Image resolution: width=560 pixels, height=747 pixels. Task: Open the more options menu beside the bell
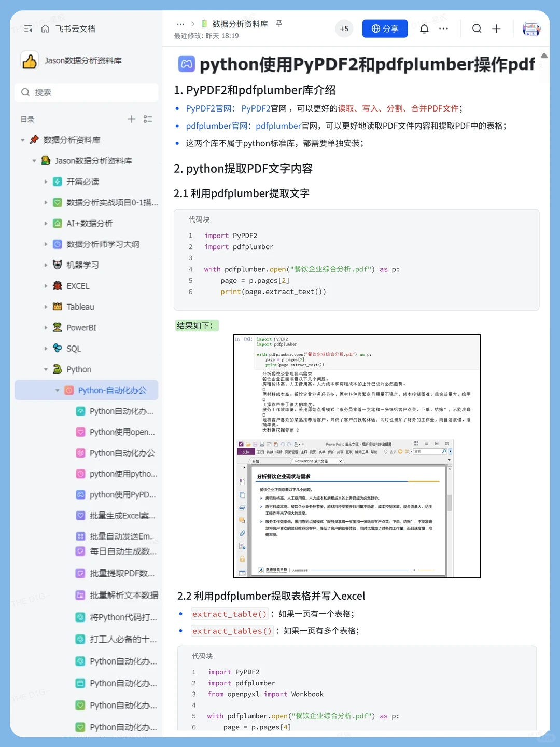443,29
